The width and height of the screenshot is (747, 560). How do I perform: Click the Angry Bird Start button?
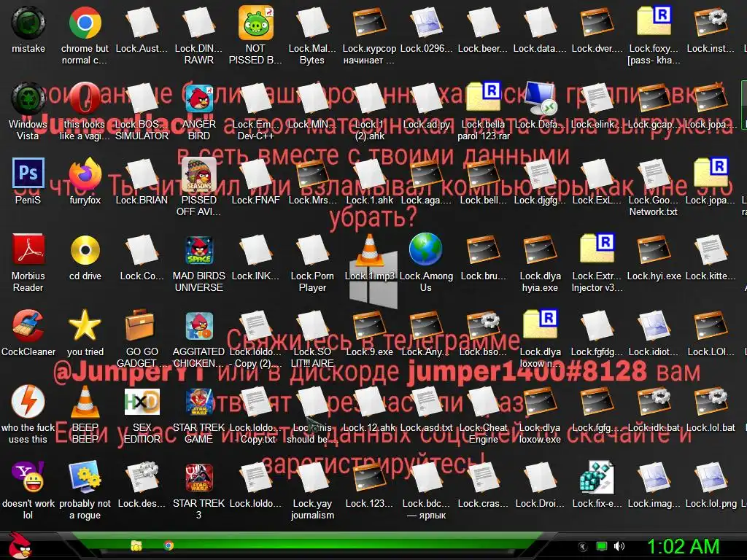pyautogui.click(x=20, y=545)
